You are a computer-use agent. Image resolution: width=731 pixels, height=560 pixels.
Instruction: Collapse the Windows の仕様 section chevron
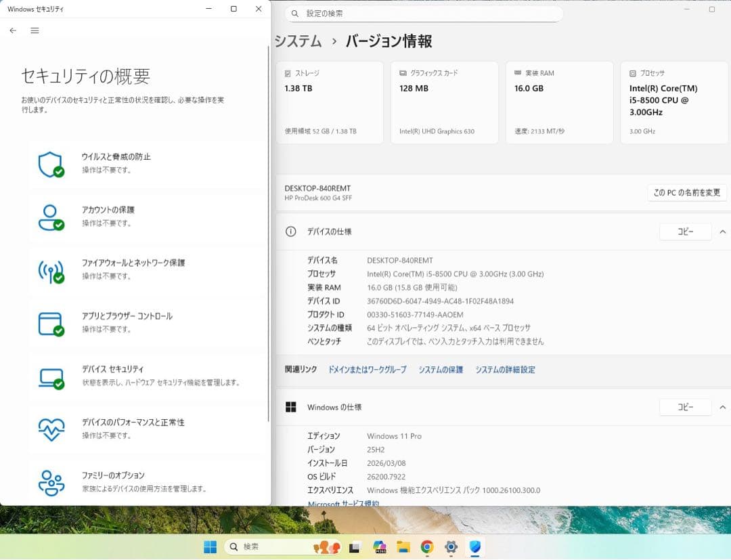(x=723, y=408)
